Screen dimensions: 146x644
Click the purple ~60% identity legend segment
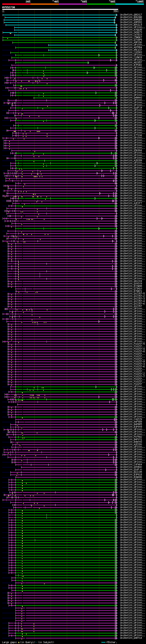(73, 4)
